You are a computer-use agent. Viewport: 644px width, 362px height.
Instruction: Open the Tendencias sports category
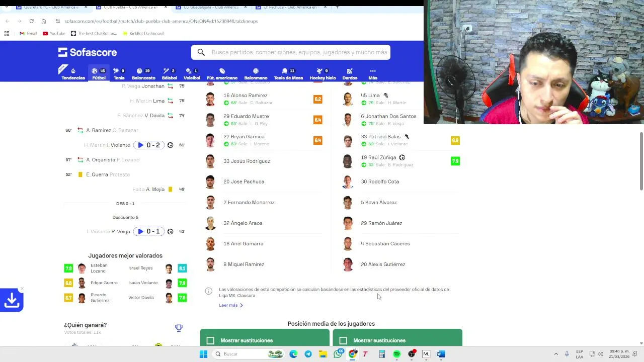[x=73, y=73]
